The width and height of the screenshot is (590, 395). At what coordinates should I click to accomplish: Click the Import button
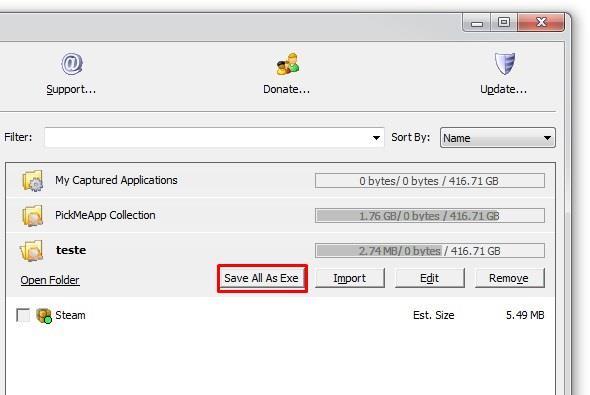pyautogui.click(x=350, y=278)
